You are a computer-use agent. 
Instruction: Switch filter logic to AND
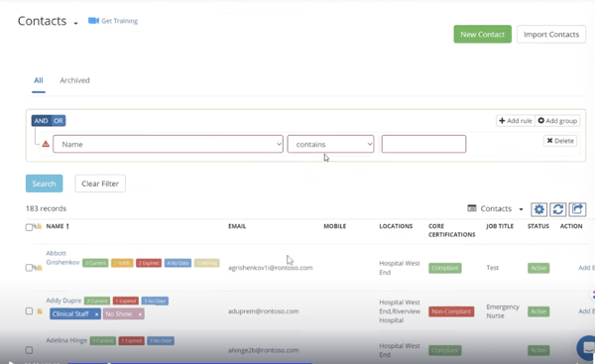[41, 121]
